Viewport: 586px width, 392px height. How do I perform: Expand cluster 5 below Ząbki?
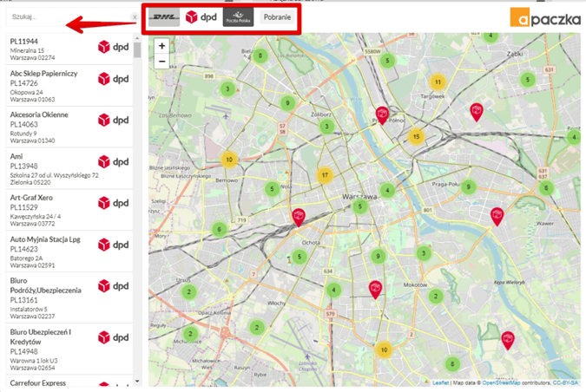click(528, 80)
